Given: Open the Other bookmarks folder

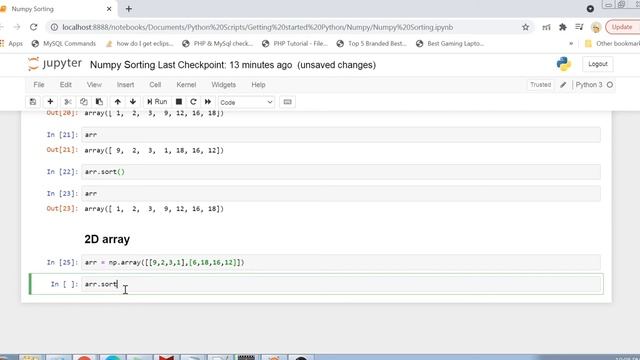Looking at the screenshot, I should 612,43.
